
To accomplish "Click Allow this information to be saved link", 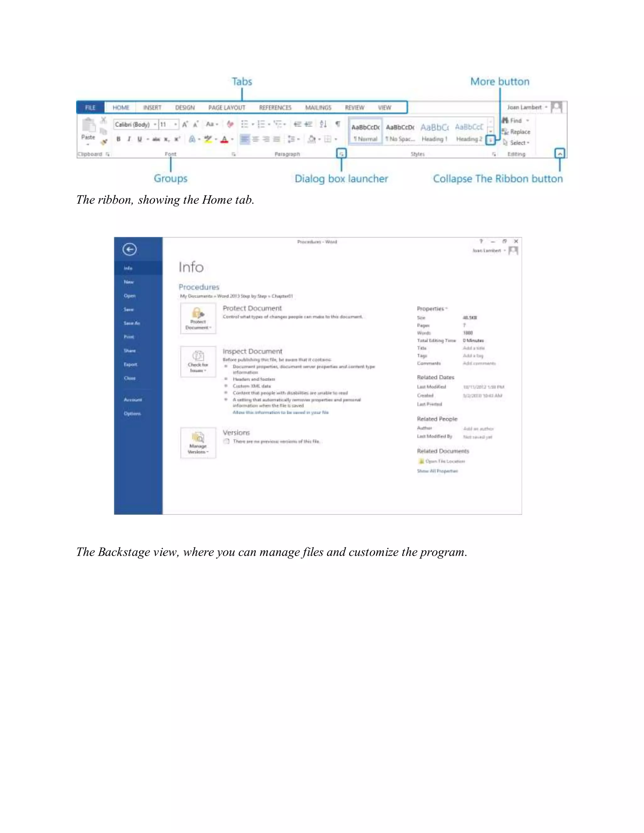I will click(281, 412).
